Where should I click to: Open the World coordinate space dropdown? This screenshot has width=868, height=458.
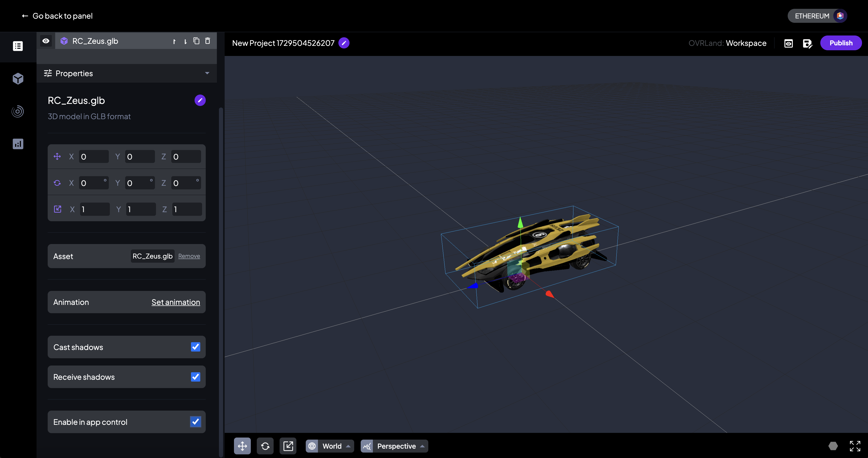click(330, 446)
